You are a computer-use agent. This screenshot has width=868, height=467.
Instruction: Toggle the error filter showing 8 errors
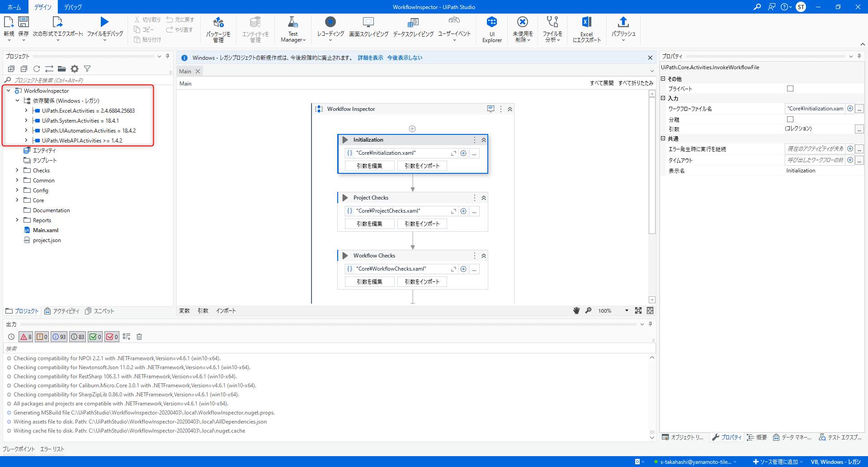coord(26,337)
